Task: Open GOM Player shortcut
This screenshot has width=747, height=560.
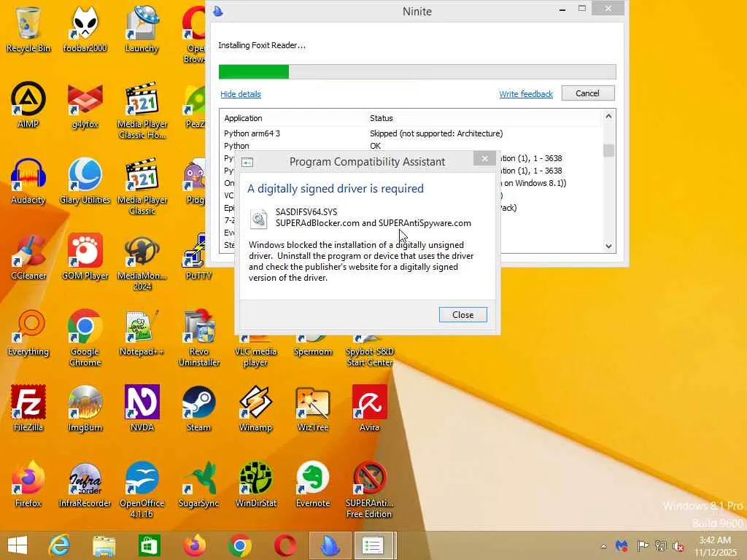Action: (85, 257)
